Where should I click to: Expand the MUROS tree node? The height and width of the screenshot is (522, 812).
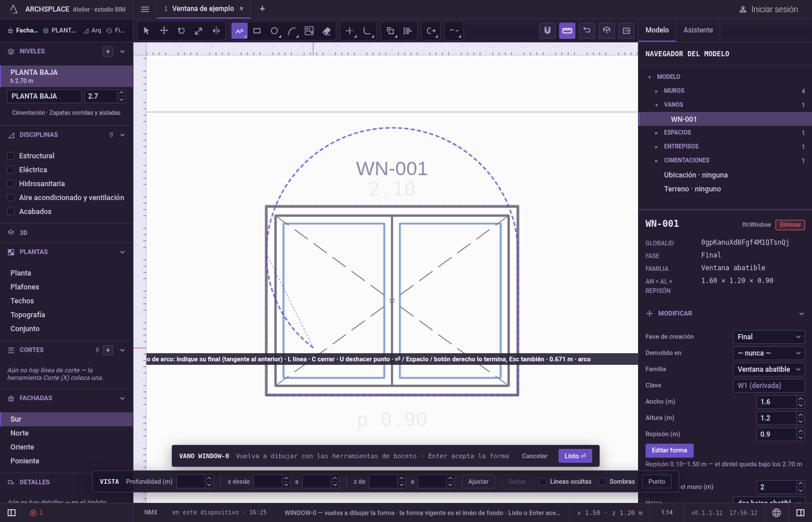657,91
